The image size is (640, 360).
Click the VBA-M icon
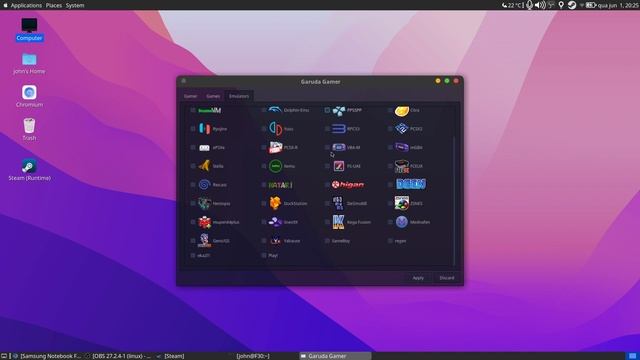(338, 147)
